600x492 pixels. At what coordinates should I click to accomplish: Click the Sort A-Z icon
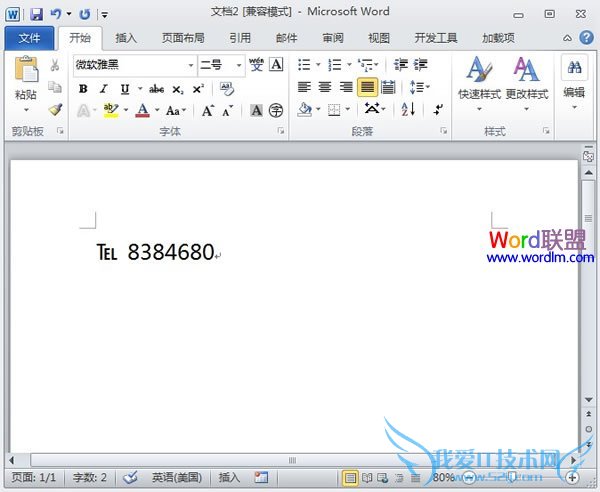pos(408,109)
